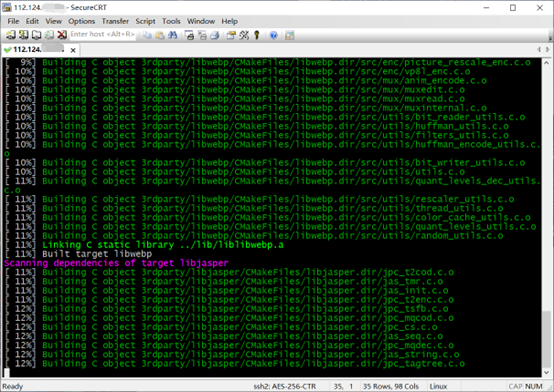Click 'Linking C static library' line

pos(145,245)
